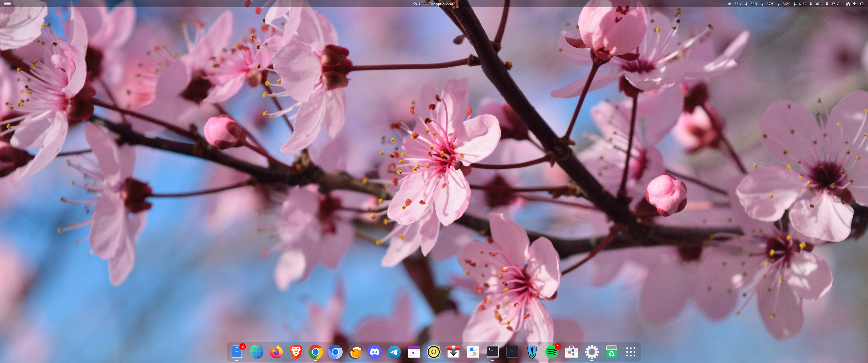
Task: Open Firefox from the dock
Action: pos(276,352)
